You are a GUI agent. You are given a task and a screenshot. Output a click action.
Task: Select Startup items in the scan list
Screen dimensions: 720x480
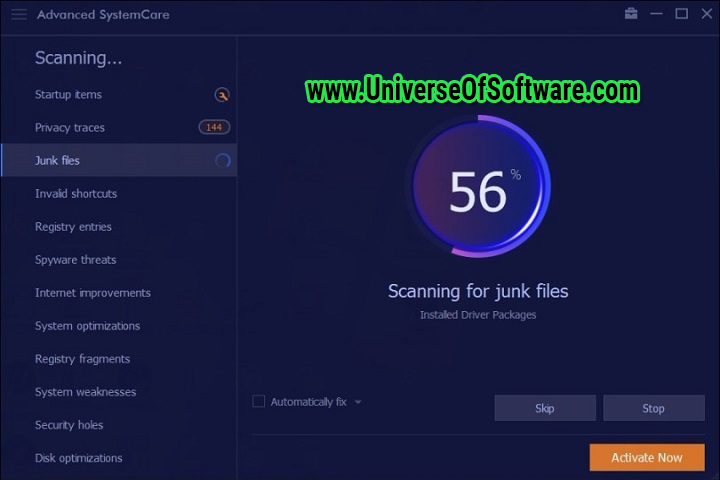(x=119, y=95)
